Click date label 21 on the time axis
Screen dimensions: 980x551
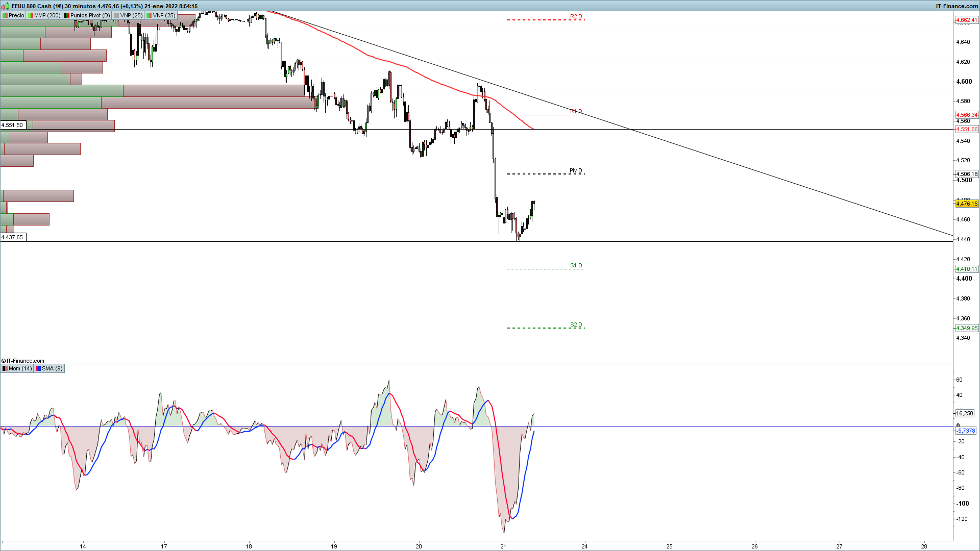point(503,546)
